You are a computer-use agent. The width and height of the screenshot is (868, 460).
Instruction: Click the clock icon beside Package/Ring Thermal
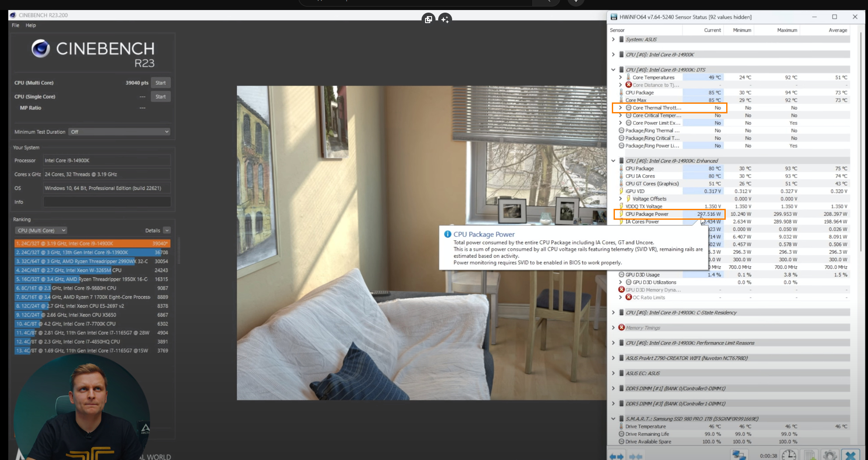point(621,130)
